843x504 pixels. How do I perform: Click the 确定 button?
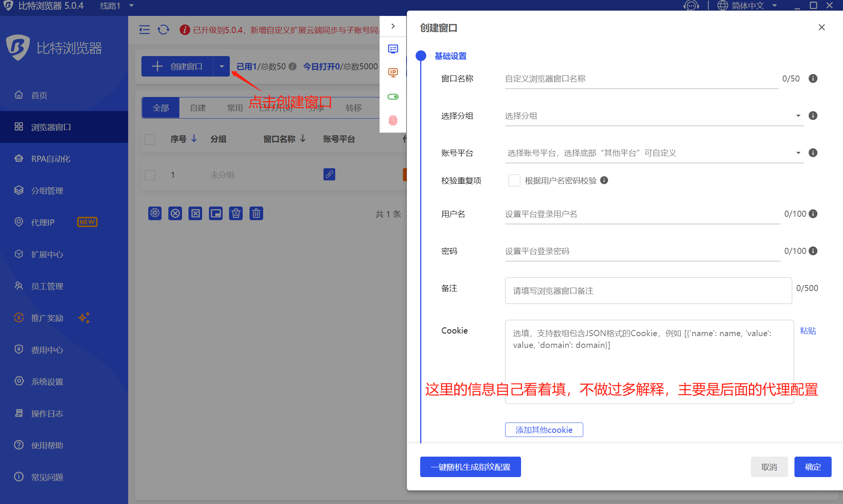(x=813, y=467)
